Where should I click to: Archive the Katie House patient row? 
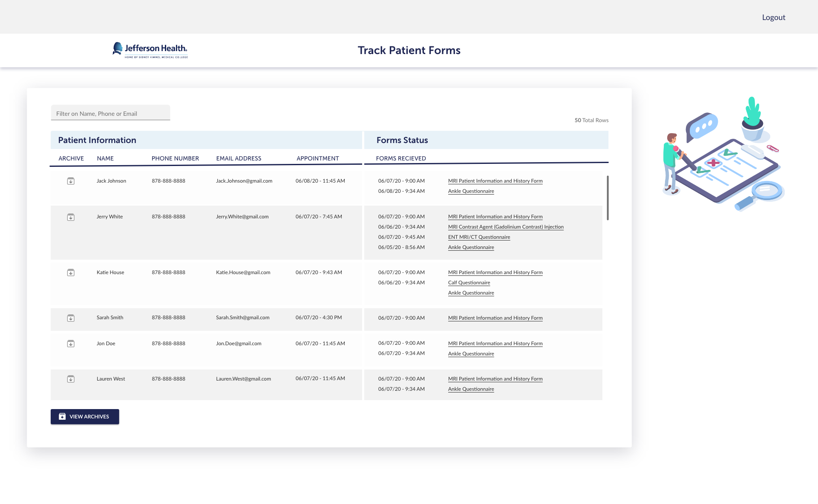(71, 273)
